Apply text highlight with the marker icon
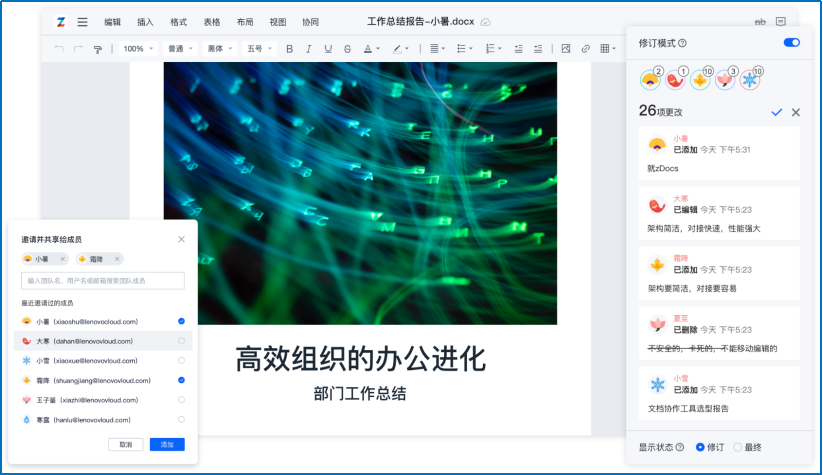The image size is (823, 475). click(x=397, y=49)
